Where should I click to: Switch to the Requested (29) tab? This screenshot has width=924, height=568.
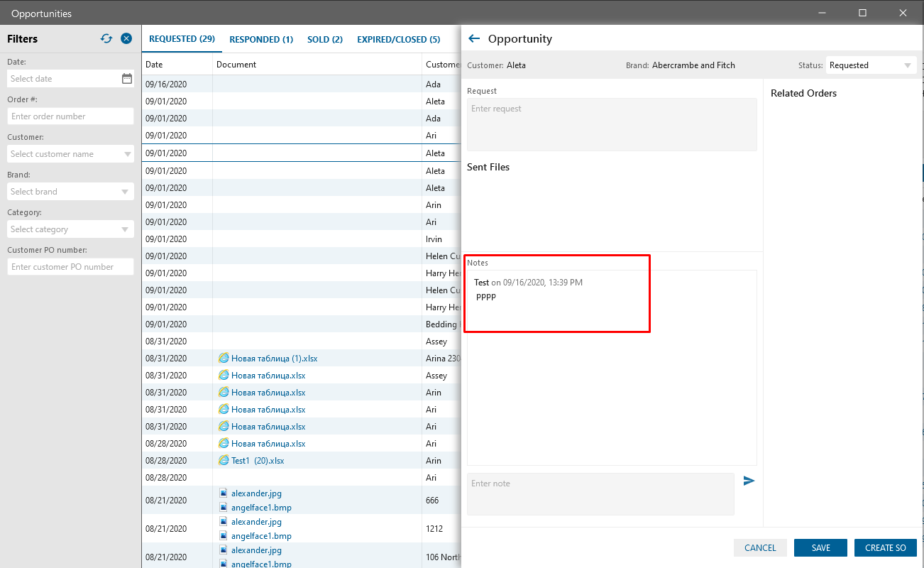point(182,39)
